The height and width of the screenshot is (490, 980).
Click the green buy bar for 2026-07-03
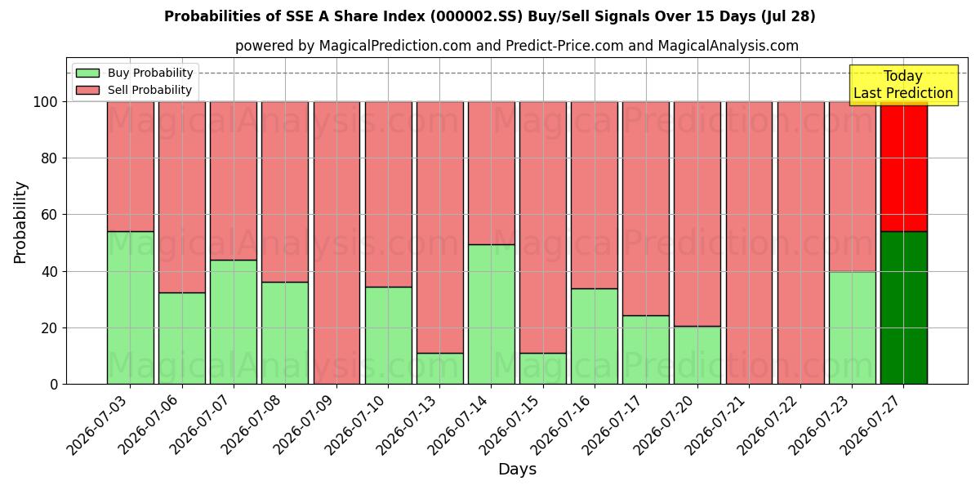131,308
